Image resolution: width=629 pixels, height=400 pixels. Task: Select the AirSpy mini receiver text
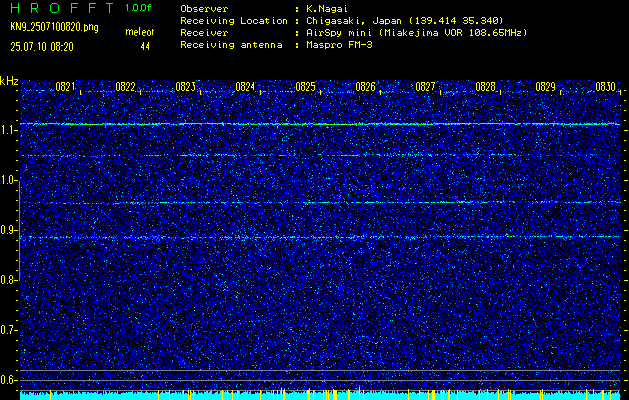tap(416, 33)
